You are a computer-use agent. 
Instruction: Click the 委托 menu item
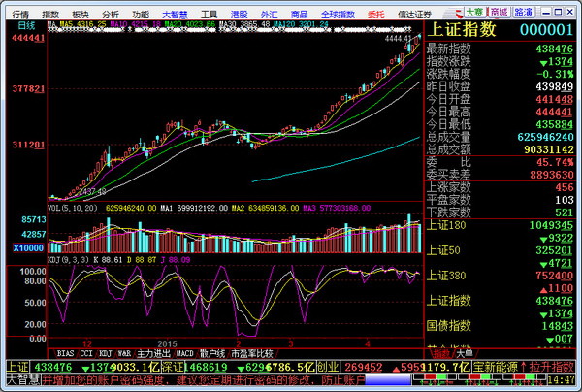pos(376,15)
